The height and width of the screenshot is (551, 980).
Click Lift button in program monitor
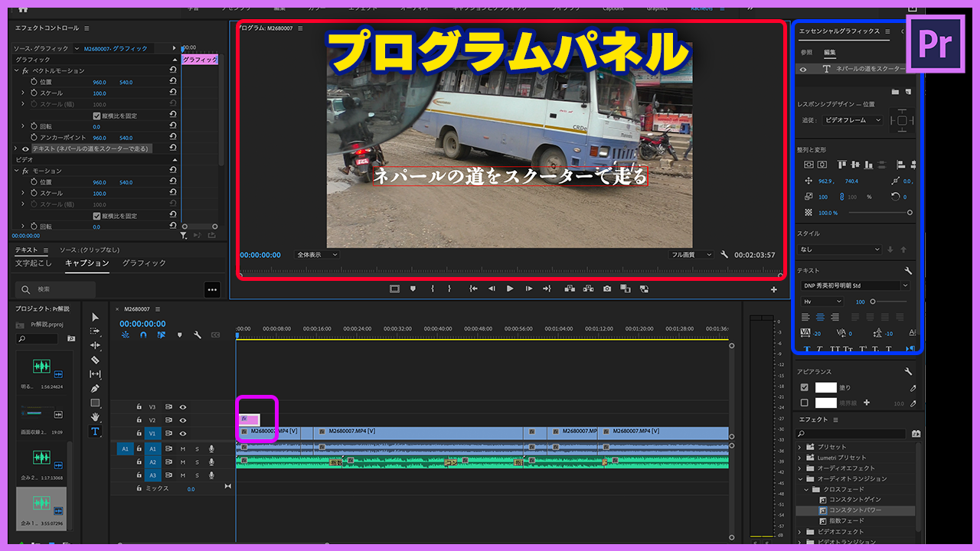click(569, 289)
